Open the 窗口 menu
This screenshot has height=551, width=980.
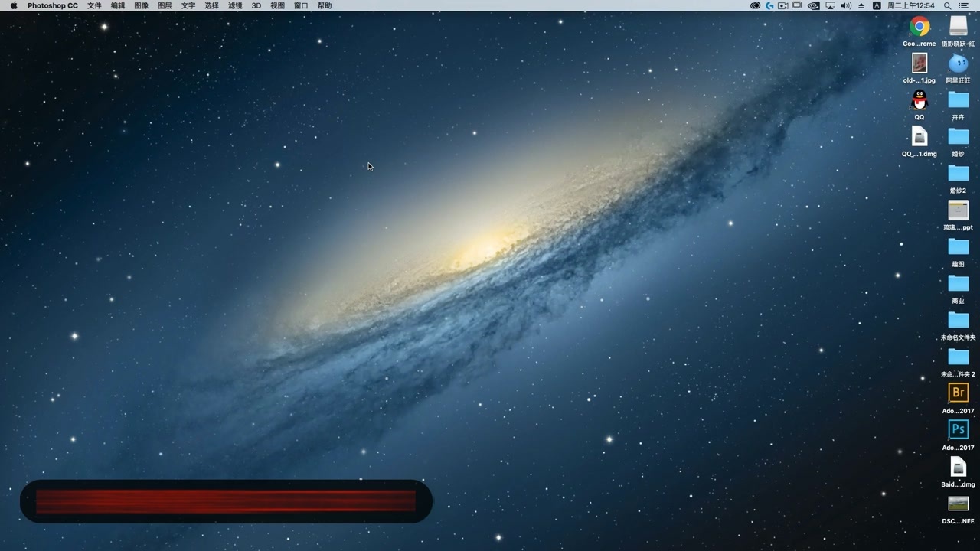(x=301, y=5)
